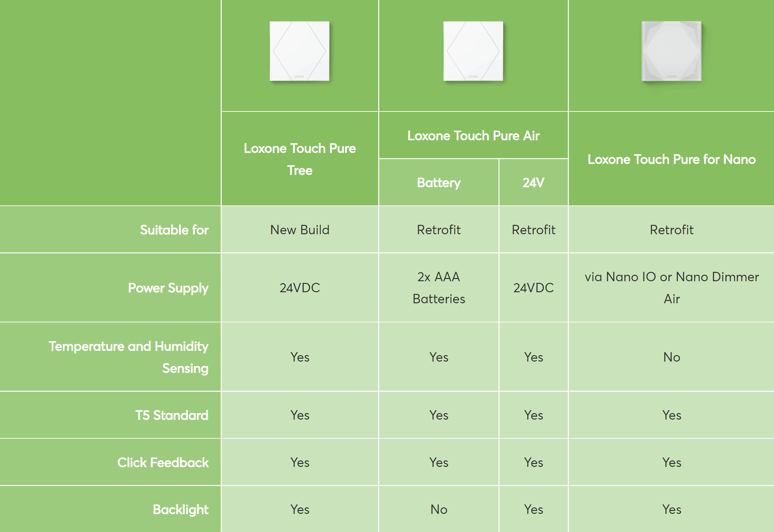This screenshot has width=774, height=532.
Task: Click No in Backlight Battery column
Action: 439,510
